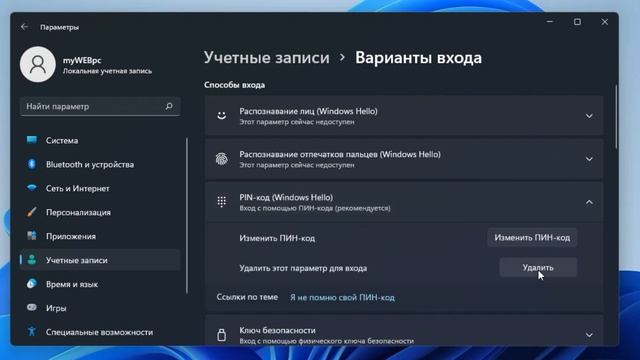Click the main content vertical scrollbar
Image resolution: width=640 pixels, height=360 pixels.
616,117
